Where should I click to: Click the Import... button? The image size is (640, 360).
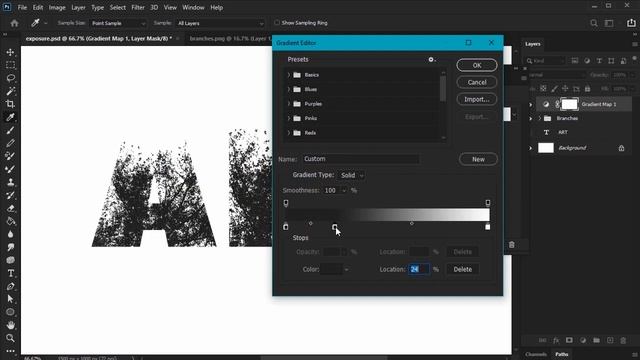pos(477,100)
